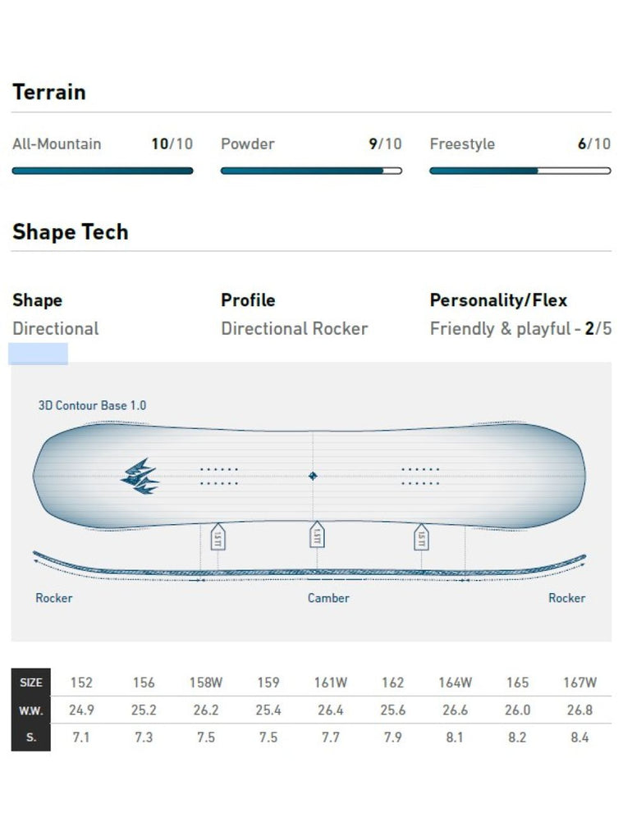Click the Freestyle rating progress bar
This screenshot has height=840, width=632.
click(x=520, y=171)
